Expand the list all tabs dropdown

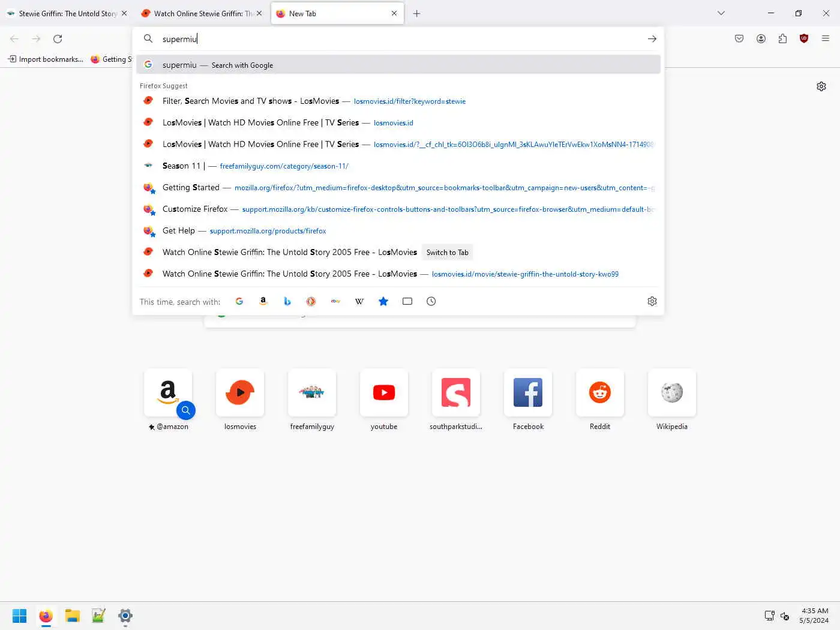[x=721, y=13]
